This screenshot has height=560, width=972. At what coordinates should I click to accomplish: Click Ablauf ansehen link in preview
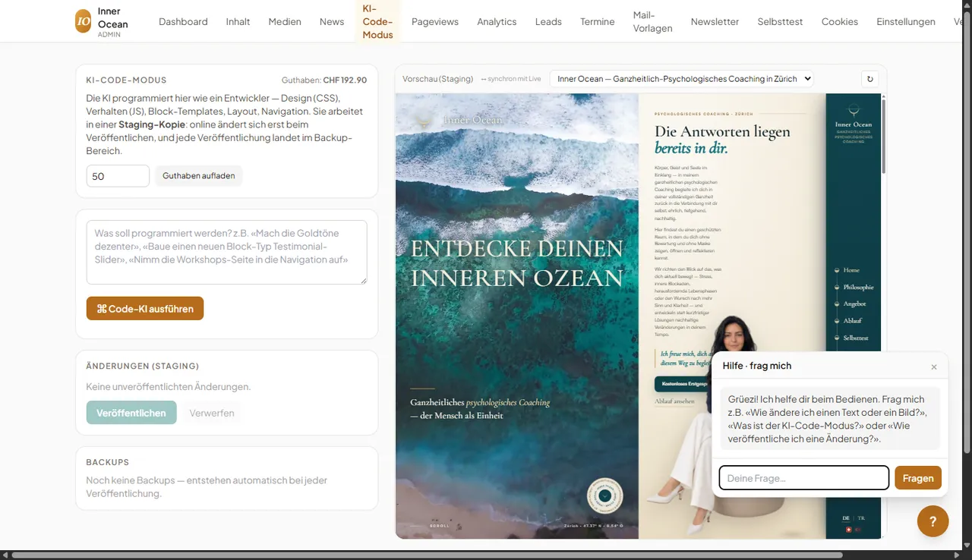pos(674,401)
